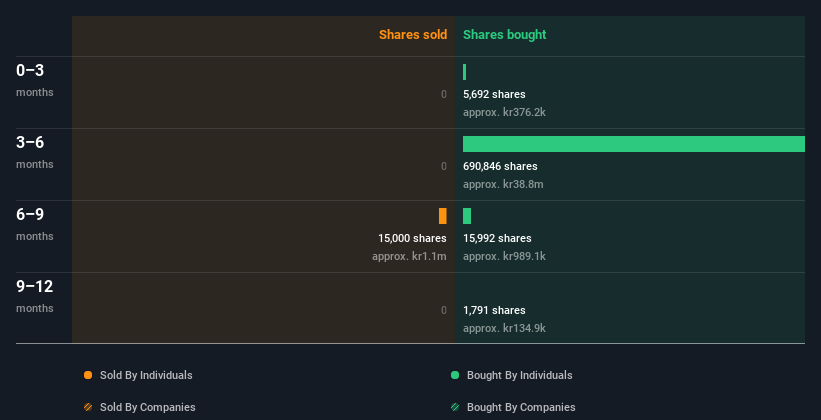Select the Sold By Companies legend label
The height and width of the screenshot is (420, 821).
[148, 407]
